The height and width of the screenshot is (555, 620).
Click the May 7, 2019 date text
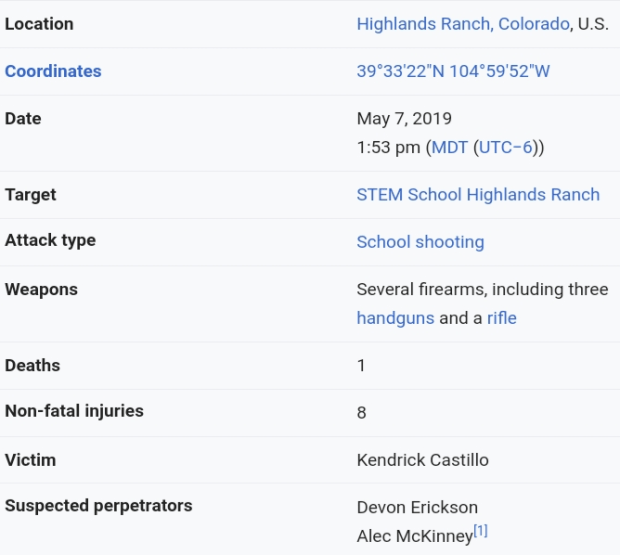[x=404, y=119]
